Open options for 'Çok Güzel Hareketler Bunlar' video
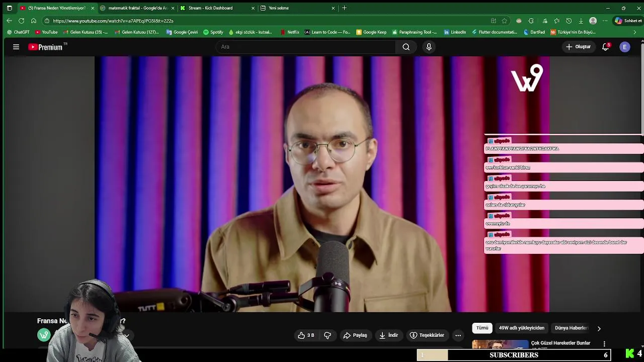 point(604,344)
